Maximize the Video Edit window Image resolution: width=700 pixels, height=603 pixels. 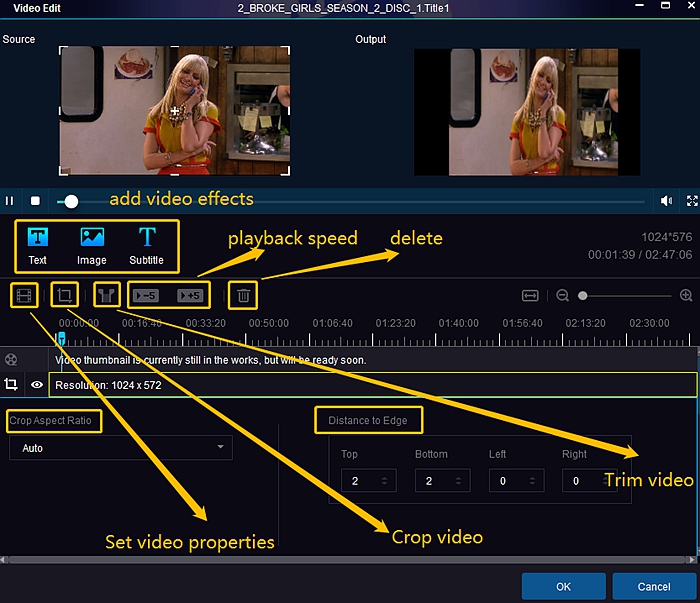click(665, 6)
